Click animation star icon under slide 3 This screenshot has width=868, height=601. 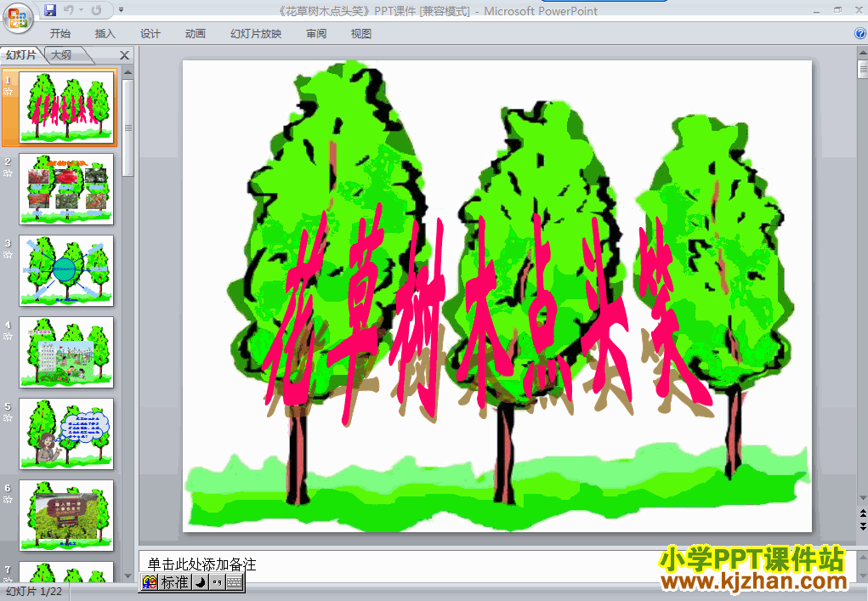tap(8, 254)
